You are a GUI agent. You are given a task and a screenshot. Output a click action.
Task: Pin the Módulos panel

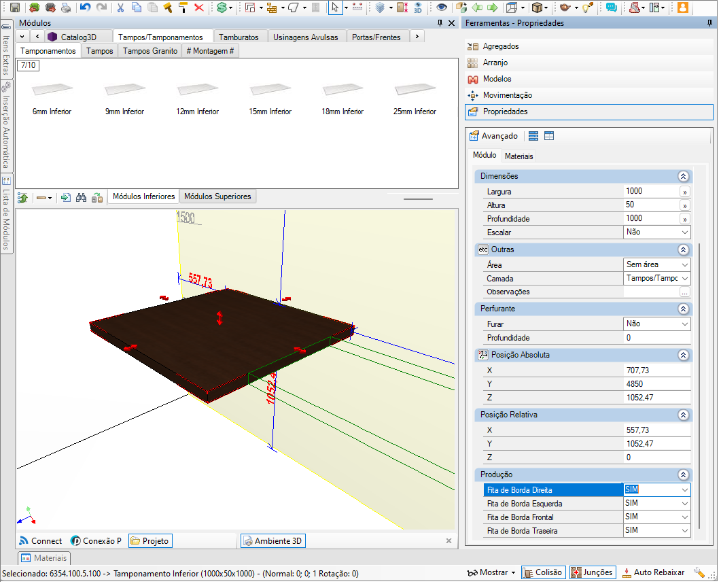(440, 22)
